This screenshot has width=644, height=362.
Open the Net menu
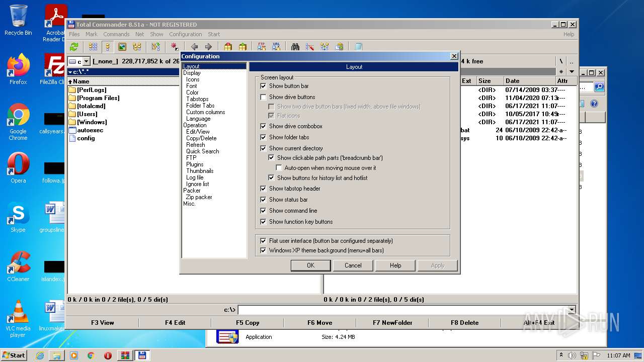pos(140,34)
